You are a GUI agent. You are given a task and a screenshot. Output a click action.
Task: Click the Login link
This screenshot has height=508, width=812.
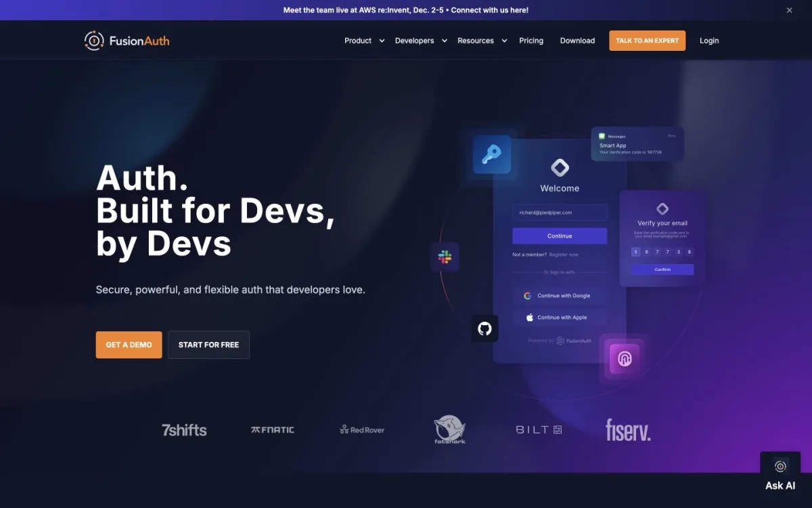click(x=708, y=41)
